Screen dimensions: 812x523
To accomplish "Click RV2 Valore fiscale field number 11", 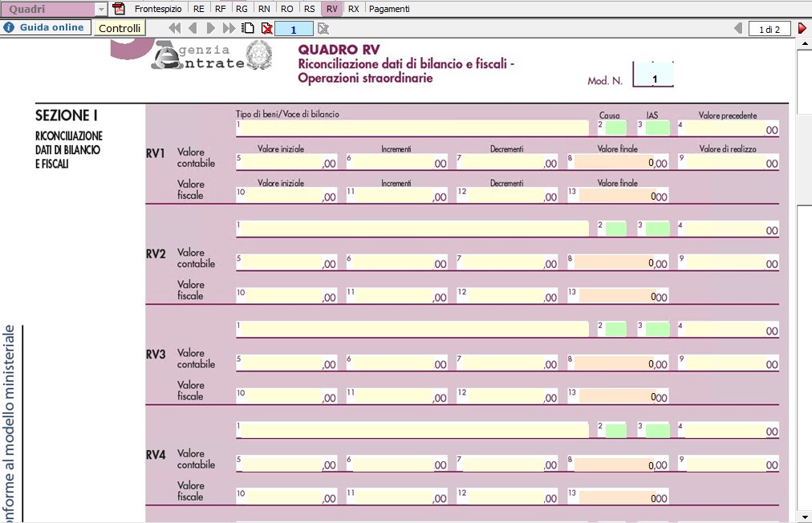I will click(x=398, y=295).
